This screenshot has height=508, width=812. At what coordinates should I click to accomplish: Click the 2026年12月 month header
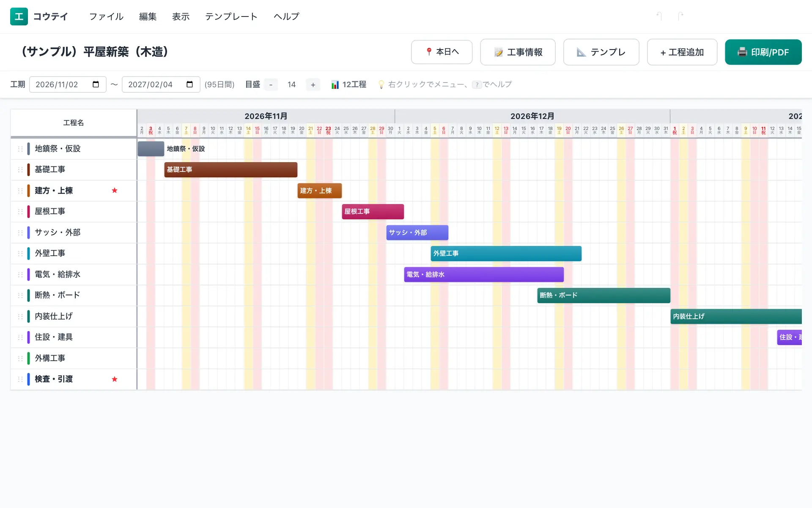click(x=532, y=116)
